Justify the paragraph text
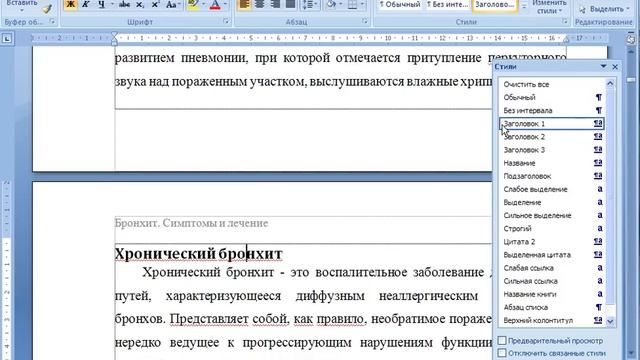The height and width of the screenshot is (360, 640). tap(290, 4)
